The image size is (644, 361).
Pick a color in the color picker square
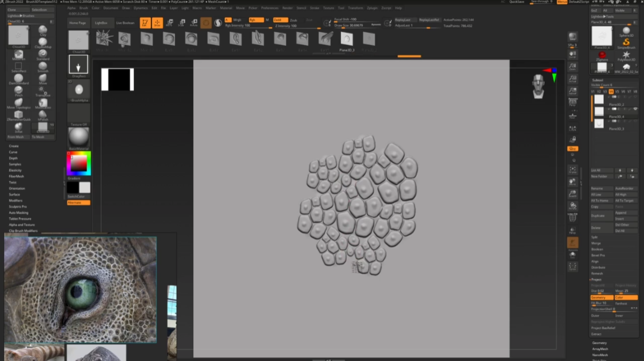(78, 163)
